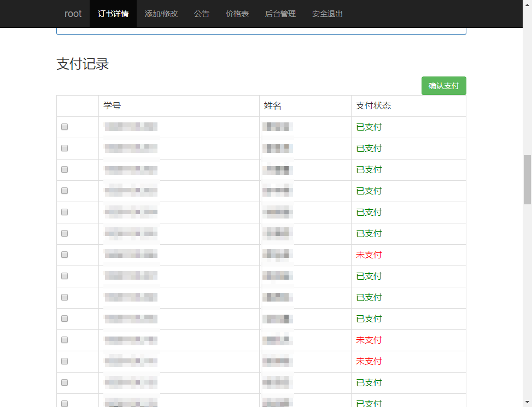Screen dimensions: 532x407
Task: Check the second row's checkbox
Action: (65, 148)
